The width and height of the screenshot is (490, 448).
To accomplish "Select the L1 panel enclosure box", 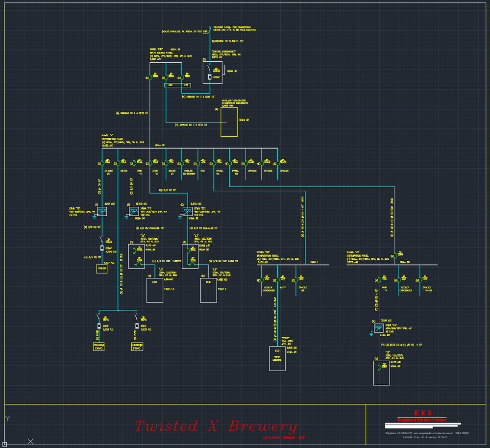I will (x=137, y=256).
